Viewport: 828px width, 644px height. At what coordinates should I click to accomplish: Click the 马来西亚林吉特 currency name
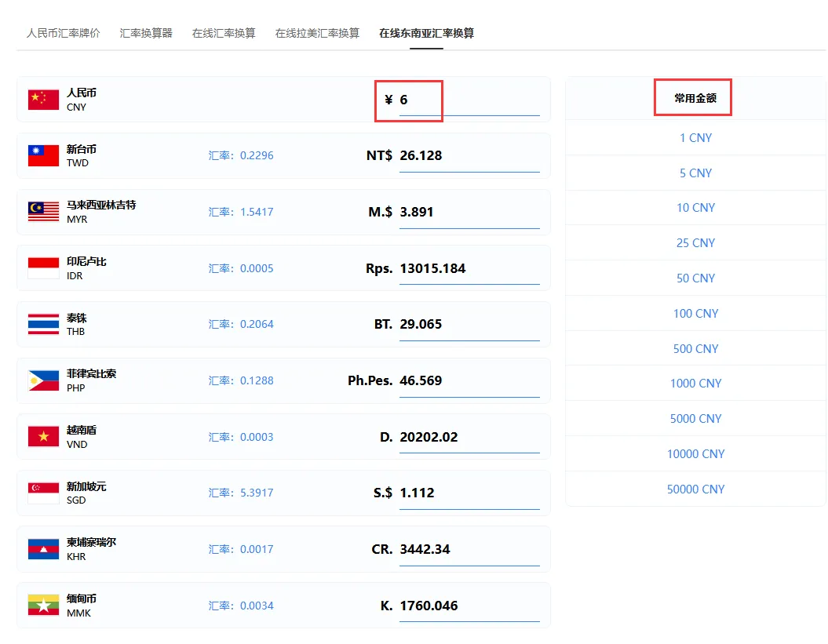tap(101, 205)
